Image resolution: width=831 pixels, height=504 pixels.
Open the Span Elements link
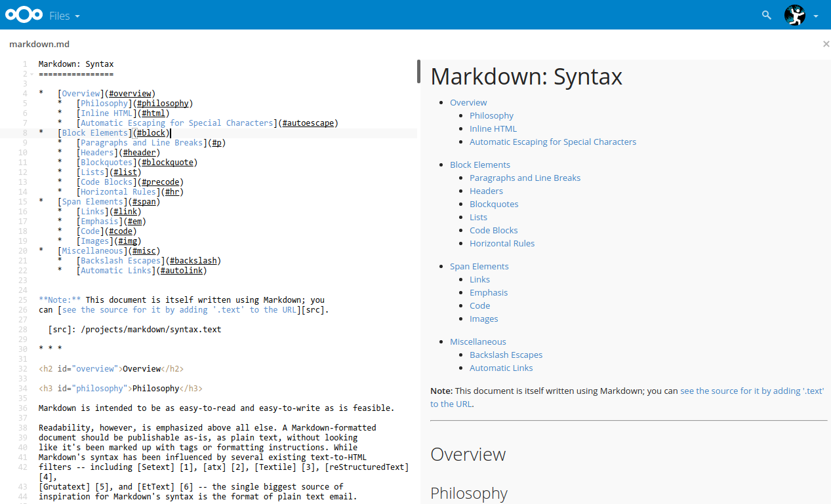[x=479, y=266]
